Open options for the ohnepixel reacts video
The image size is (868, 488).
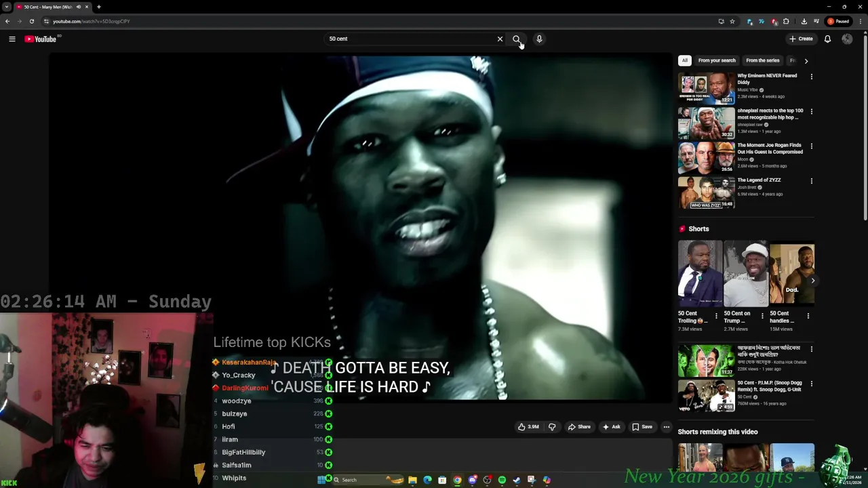coord(811,111)
